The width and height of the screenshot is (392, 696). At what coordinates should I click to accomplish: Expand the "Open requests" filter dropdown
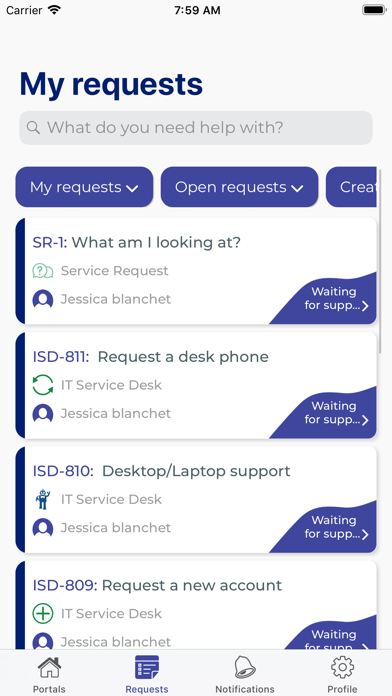(x=239, y=187)
